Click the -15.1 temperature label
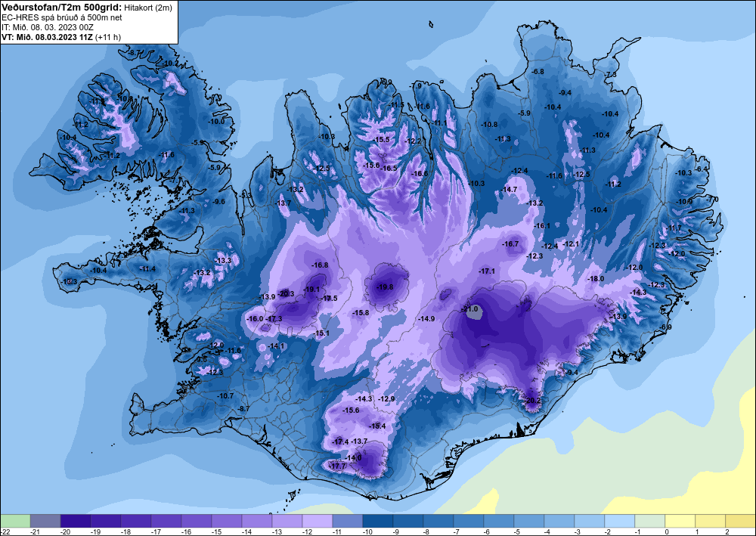This screenshot has height=536, width=756. (x=321, y=333)
